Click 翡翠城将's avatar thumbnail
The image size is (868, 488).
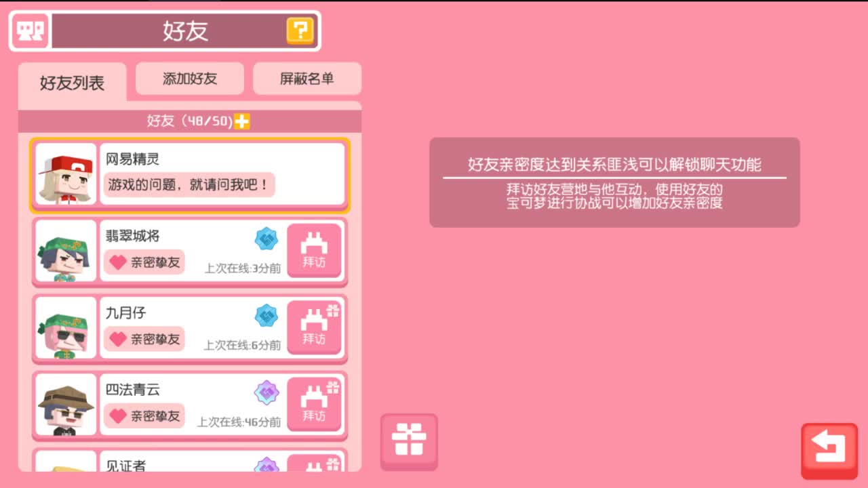pos(66,251)
